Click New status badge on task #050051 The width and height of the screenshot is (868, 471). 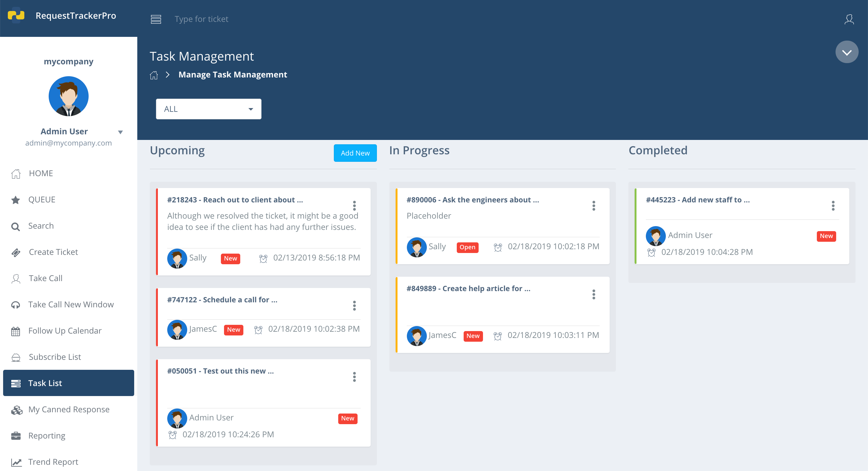[347, 418]
